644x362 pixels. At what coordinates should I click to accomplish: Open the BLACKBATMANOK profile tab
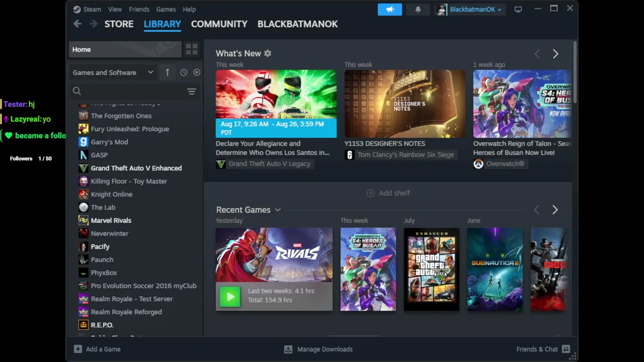pyautogui.click(x=297, y=24)
